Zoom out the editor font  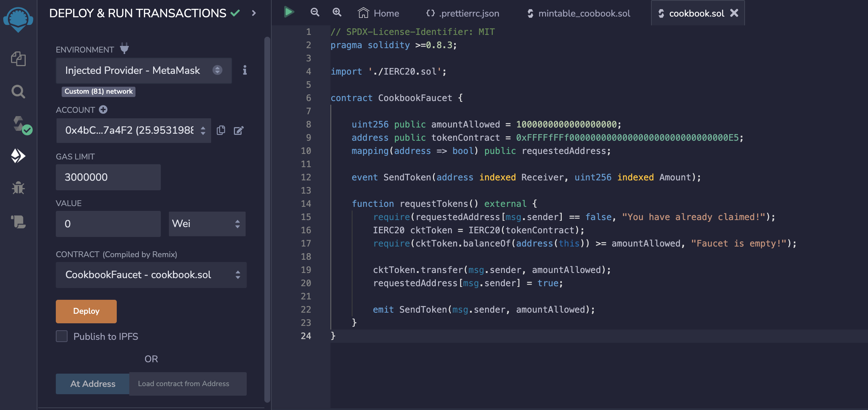pos(315,12)
